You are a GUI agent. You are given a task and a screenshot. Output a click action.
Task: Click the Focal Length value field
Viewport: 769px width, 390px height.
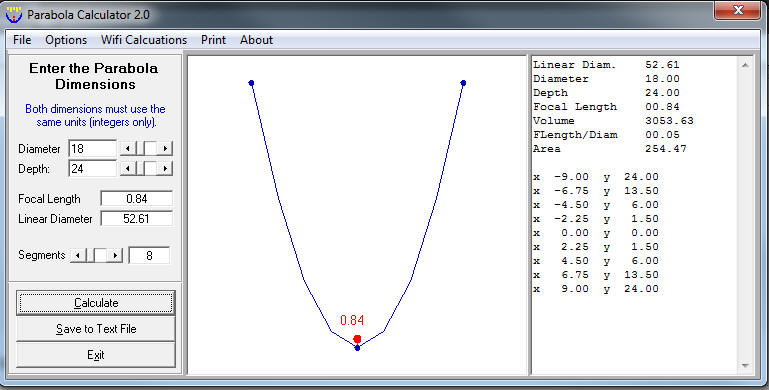(136, 199)
